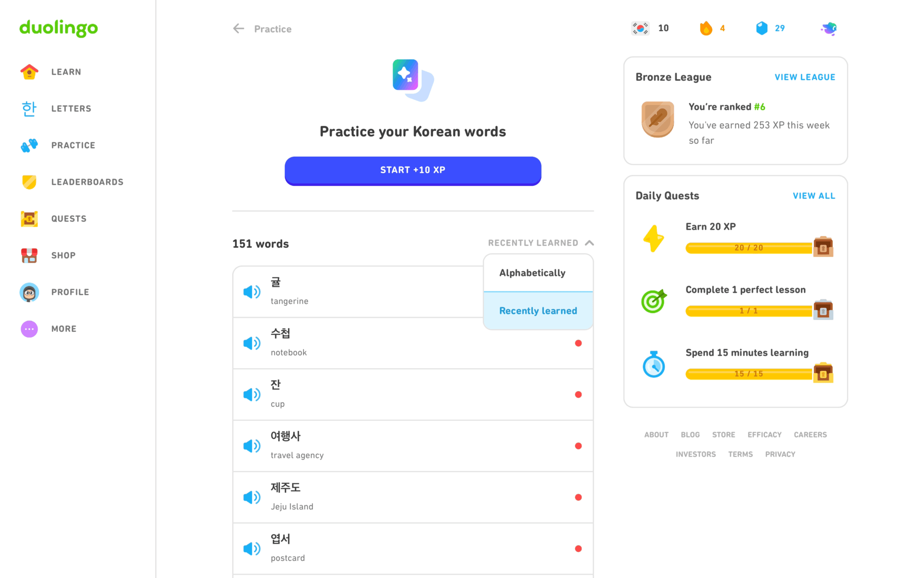Click VIEW LEAGUE link
924x578 pixels.
coord(805,77)
